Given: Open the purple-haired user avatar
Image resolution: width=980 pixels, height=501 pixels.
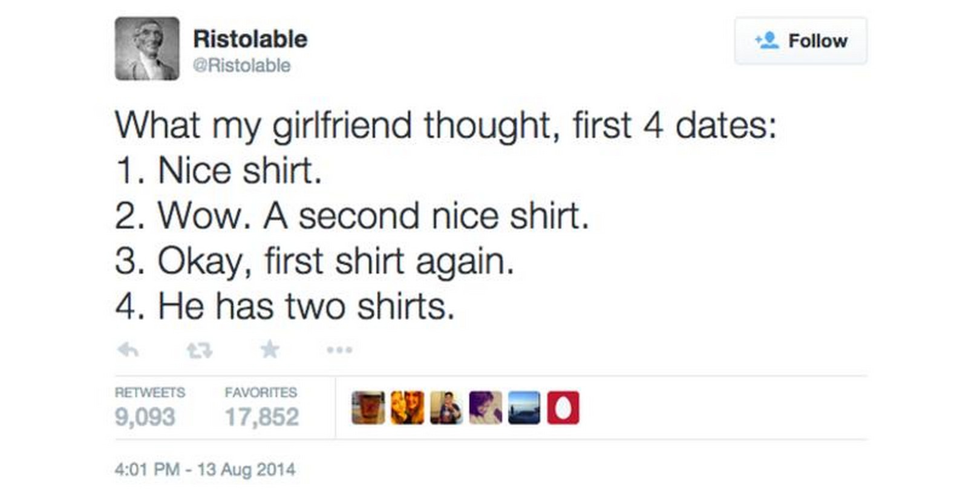Looking at the screenshot, I should 485,408.
